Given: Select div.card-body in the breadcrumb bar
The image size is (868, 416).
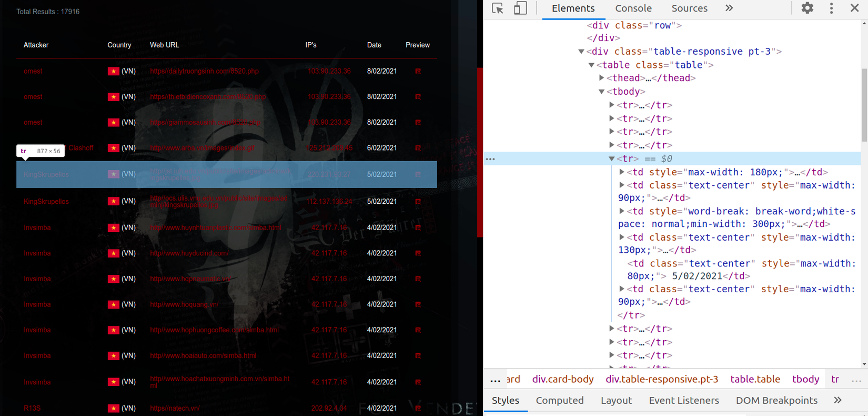Looking at the screenshot, I should click(x=563, y=379).
